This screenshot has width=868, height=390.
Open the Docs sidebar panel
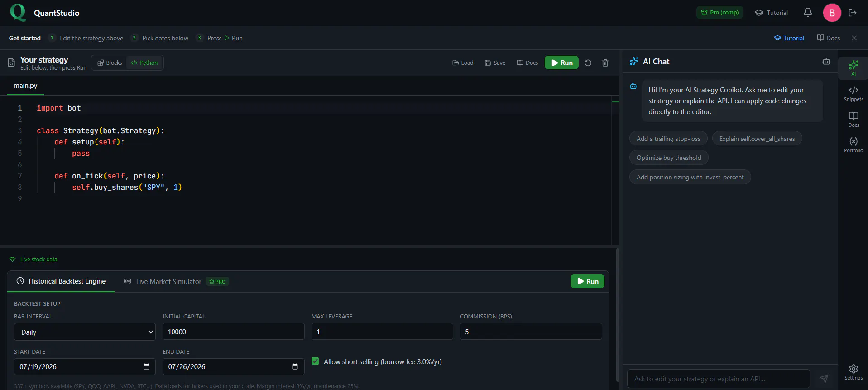point(854,119)
